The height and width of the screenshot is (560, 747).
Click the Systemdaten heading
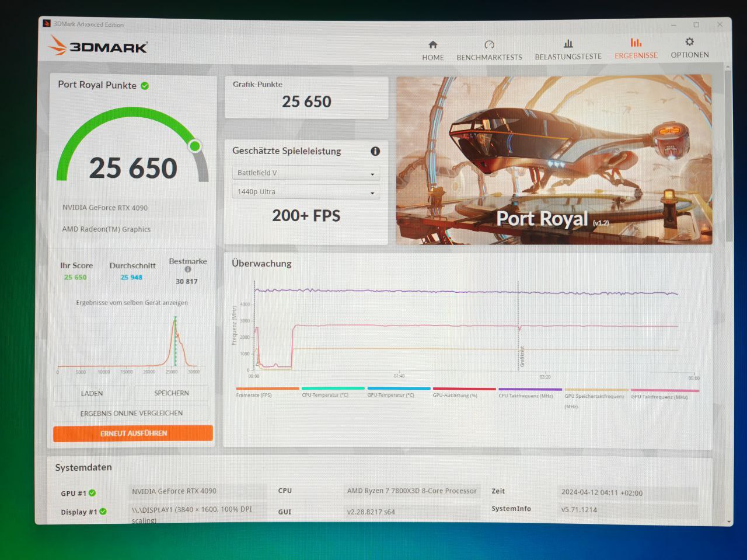[83, 467]
